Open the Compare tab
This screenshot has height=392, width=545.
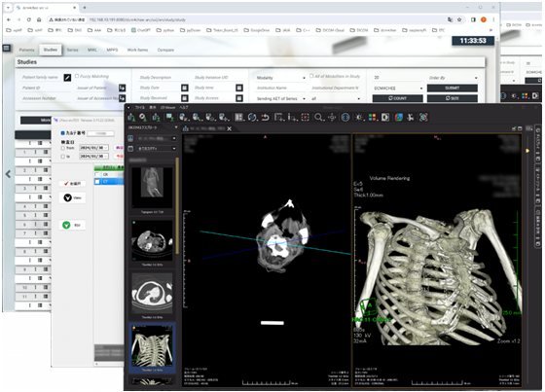(x=165, y=50)
